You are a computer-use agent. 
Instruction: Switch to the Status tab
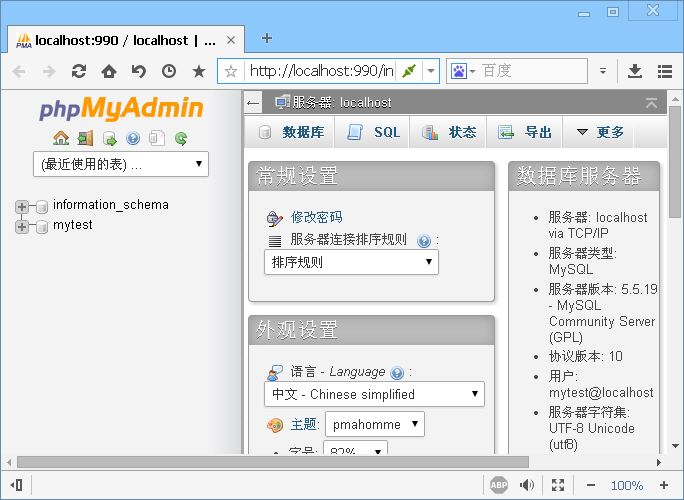(448, 132)
